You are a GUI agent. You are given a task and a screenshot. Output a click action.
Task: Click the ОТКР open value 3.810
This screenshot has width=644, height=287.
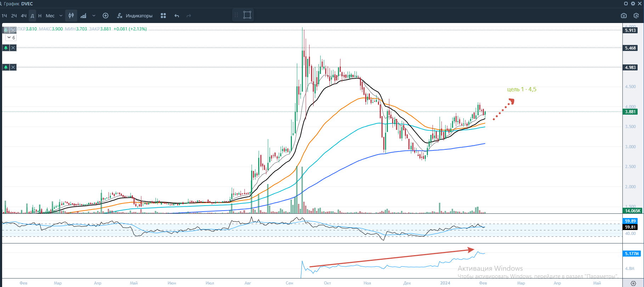(32, 29)
